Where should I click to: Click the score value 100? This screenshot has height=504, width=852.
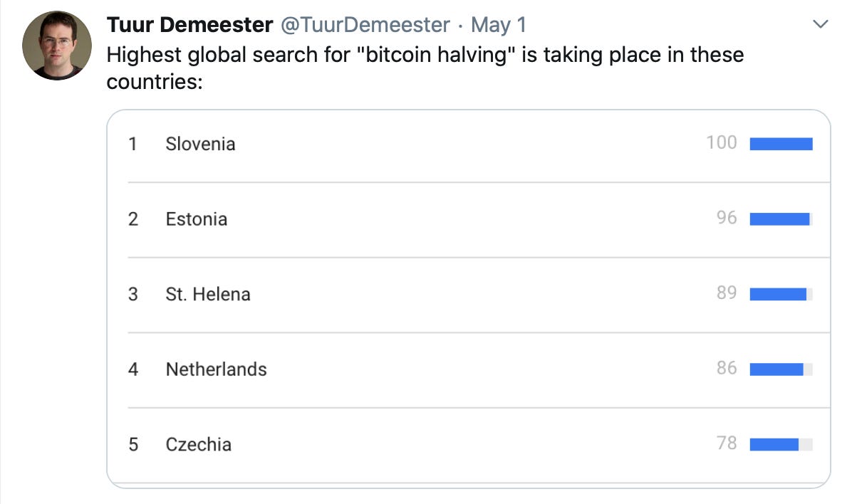pyautogui.click(x=721, y=142)
